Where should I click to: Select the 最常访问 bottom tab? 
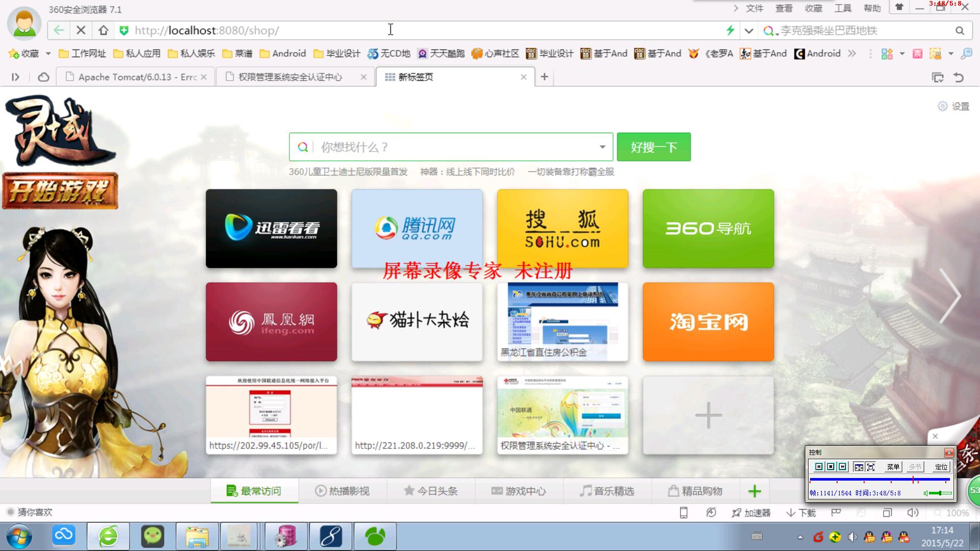pyautogui.click(x=254, y=491)
